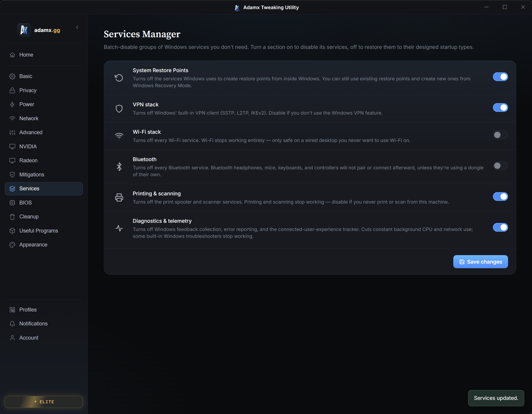Maximize the Adamx Tweaking Utility window
Screen dimensions: 532x414
504,7
